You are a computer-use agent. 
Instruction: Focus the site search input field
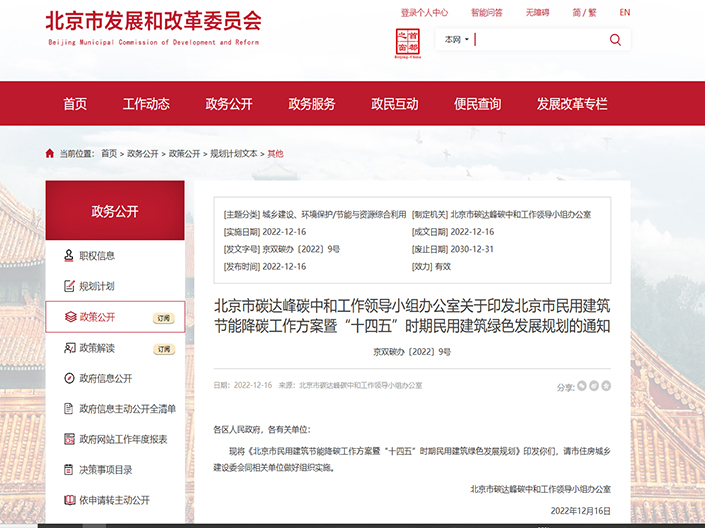pos(540,40)
